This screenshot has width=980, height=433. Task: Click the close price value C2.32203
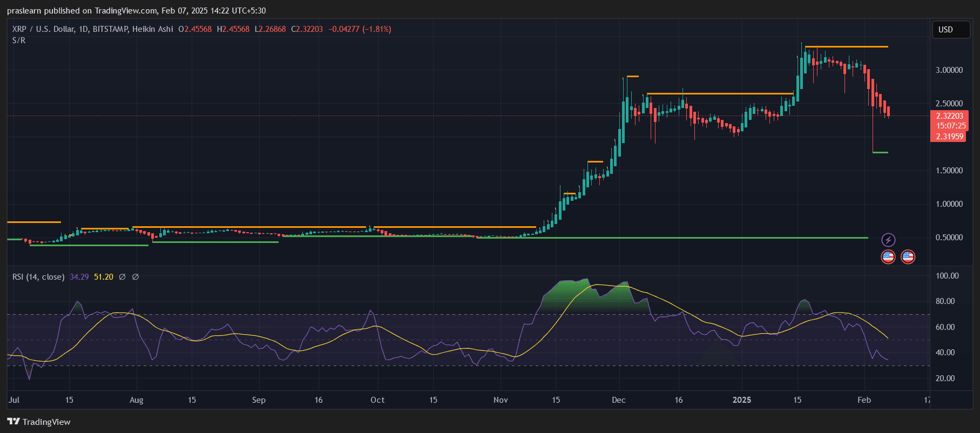(x=307, y=29)
